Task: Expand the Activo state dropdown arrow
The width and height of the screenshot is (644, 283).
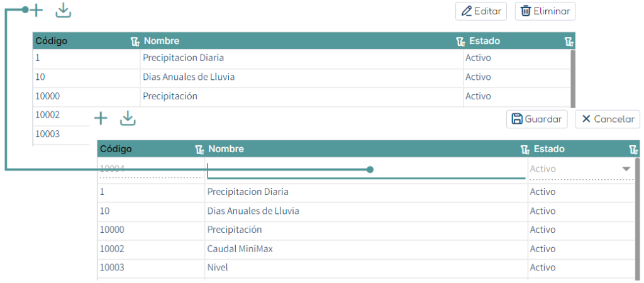Action: point(626,169)
